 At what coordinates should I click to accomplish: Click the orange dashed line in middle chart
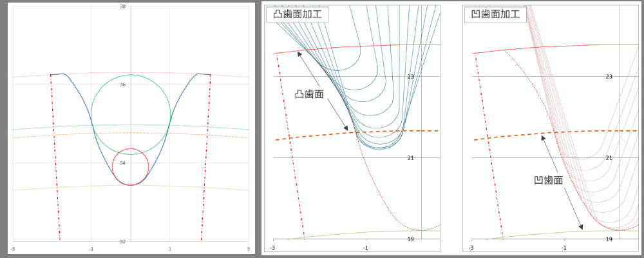click(x=309, y=136)
